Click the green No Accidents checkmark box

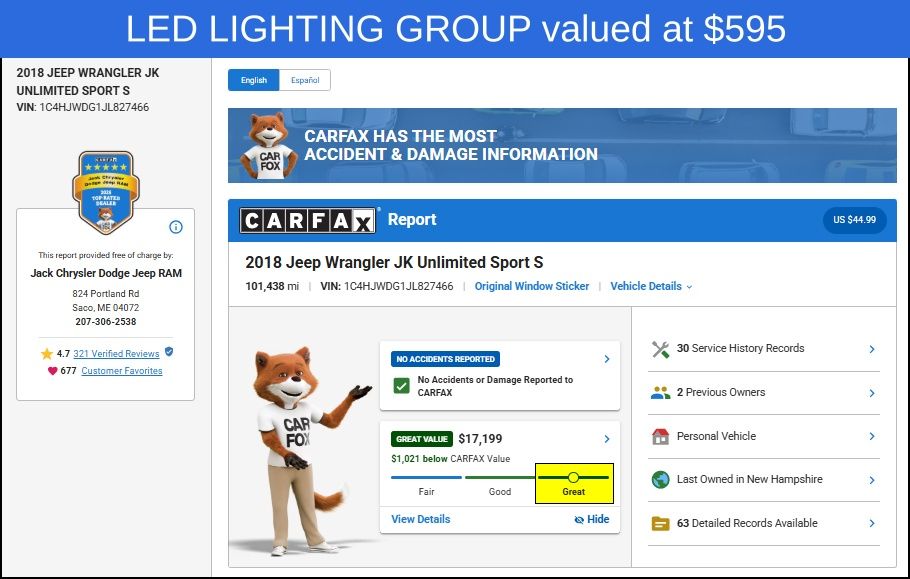(401, 386)
